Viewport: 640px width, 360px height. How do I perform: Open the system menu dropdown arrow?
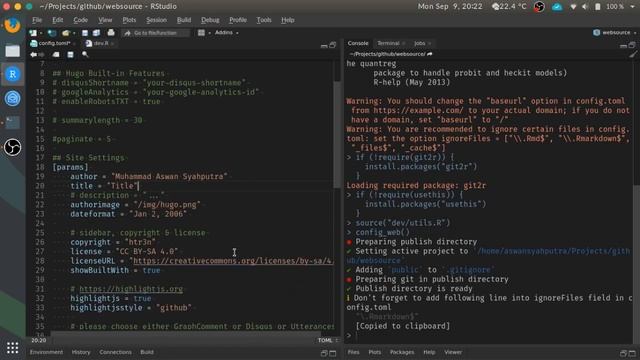[633, 7]
